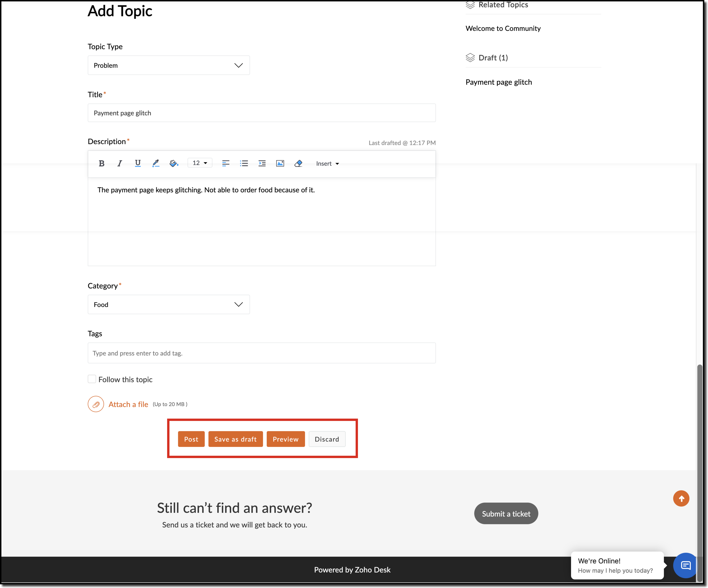Open the Payment page glitch draft
The height and width of the screenshot is (588, 708).
[499, 82]
